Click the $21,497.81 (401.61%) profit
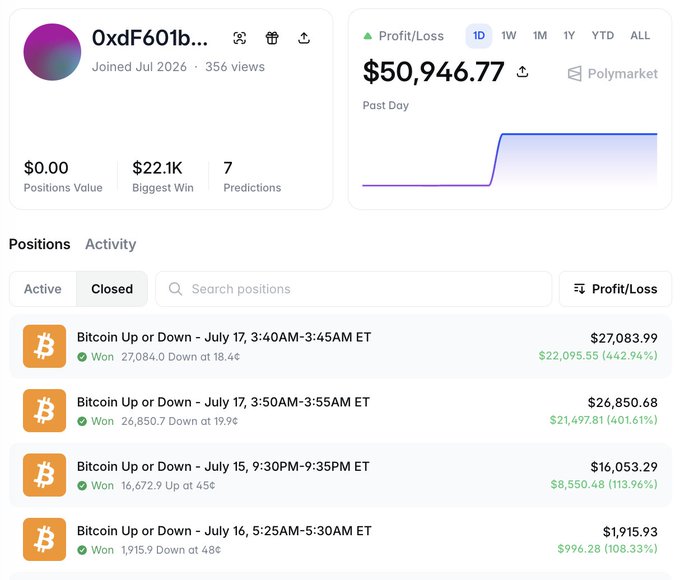This screenshot has width=680, height=580. tap(604, 420)
